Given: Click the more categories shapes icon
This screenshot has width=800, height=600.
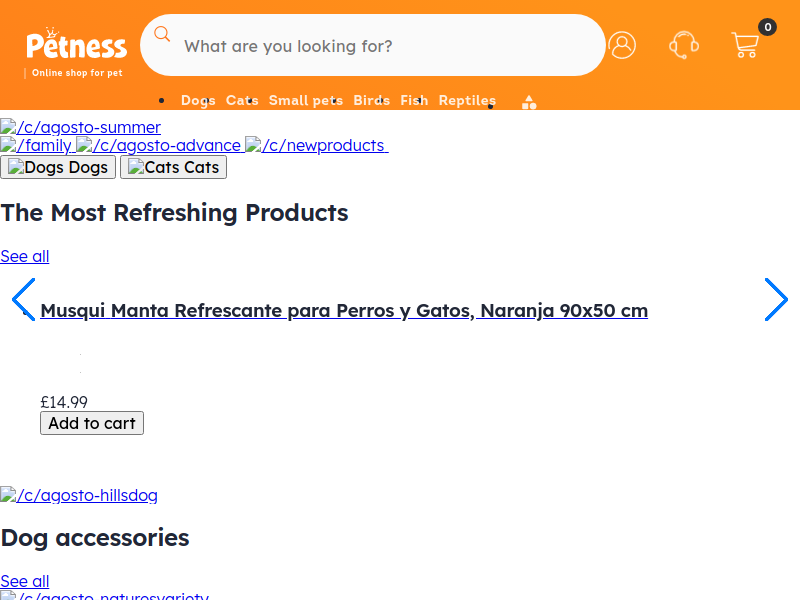Looking at the screenshot, I should point(529,103).
